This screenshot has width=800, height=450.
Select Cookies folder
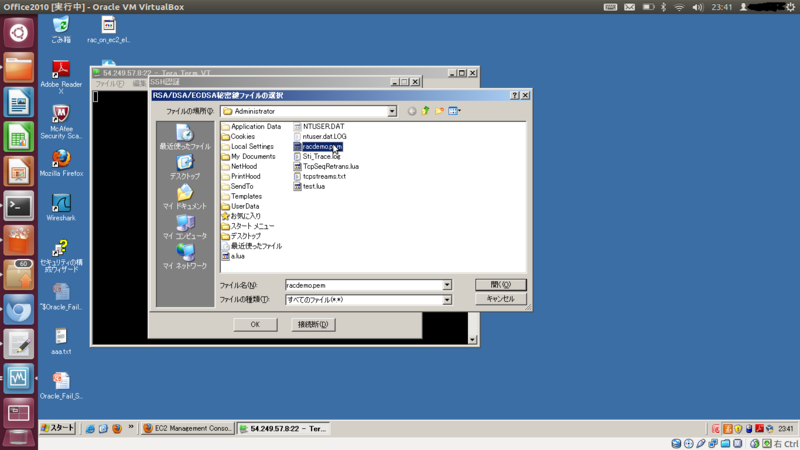click(x=238, y=136)
